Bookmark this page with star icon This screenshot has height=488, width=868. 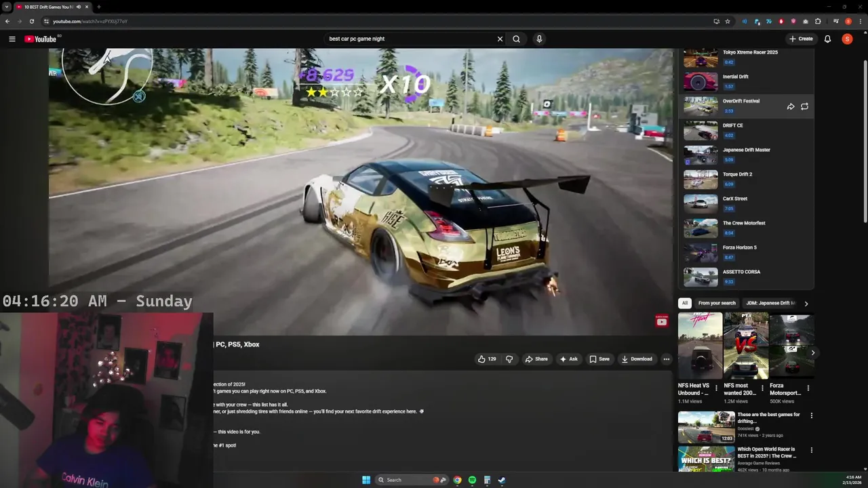[x=728, y=21]
